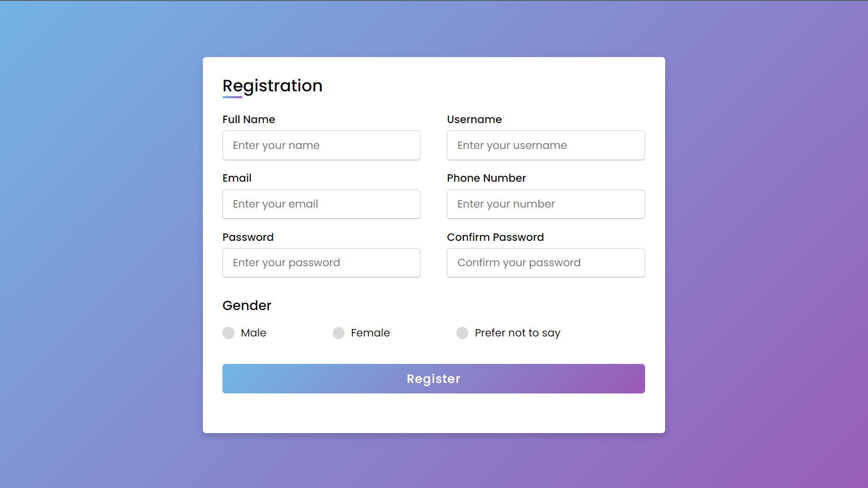The image size is (868, 488).
Task: Click into the Phone Number field
Action: (546, 204)
